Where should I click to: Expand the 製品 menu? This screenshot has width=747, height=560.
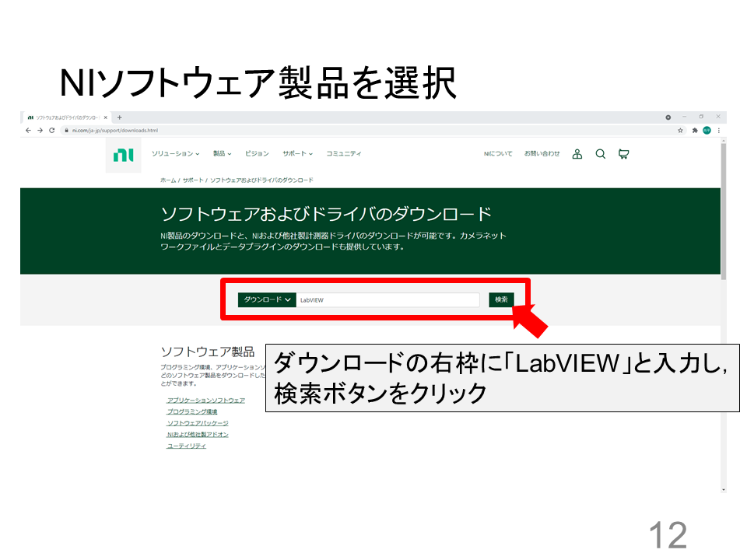click(222, 154)
